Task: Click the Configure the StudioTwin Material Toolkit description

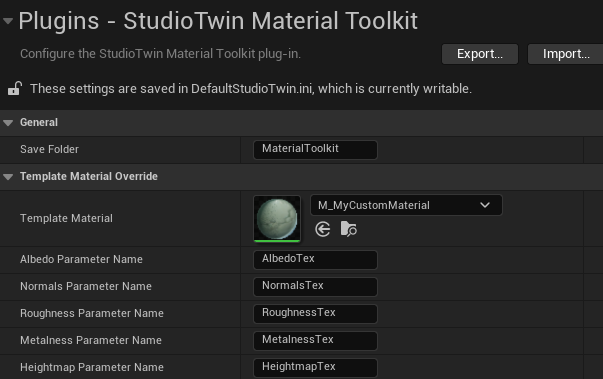Action: pyautogui.click(x=160, y=54)
